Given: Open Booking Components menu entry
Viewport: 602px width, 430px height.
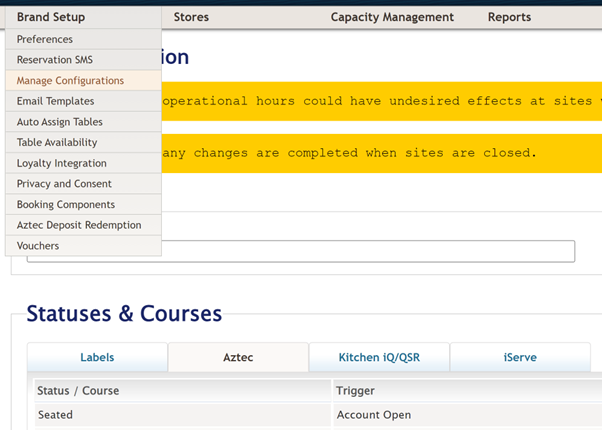Looking at the screenshot, I should pos(83,205).
